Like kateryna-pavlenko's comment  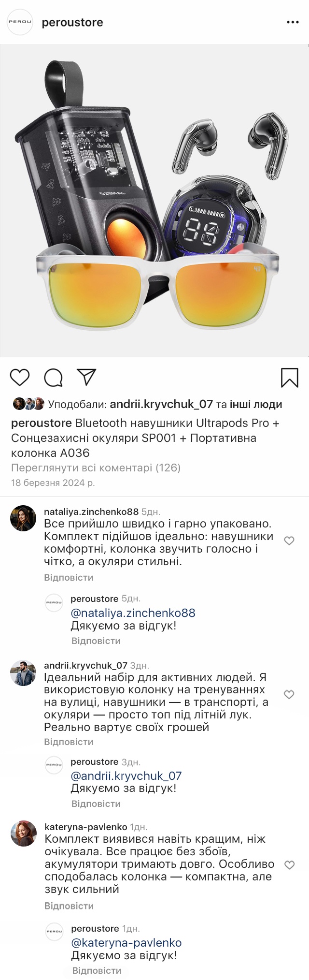289,865
